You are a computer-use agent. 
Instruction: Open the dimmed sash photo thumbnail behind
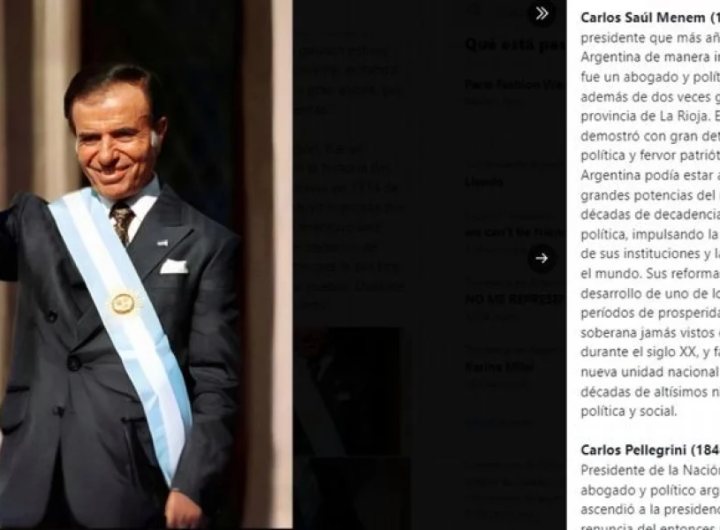click(x=347, y=391)
